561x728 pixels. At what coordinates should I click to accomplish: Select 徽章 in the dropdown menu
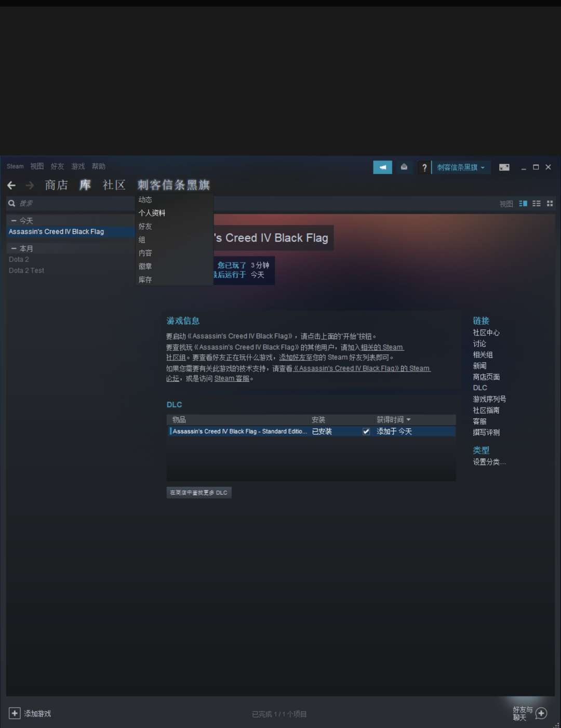(175, 266)
